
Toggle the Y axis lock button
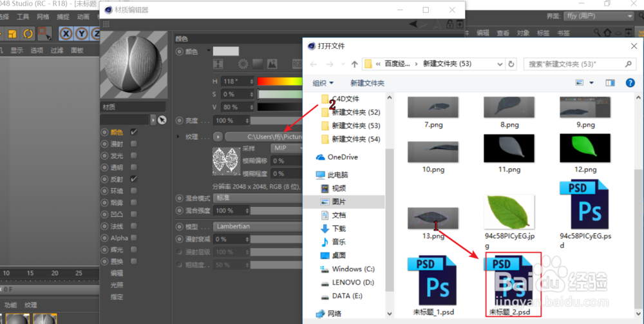pos(82,33)
